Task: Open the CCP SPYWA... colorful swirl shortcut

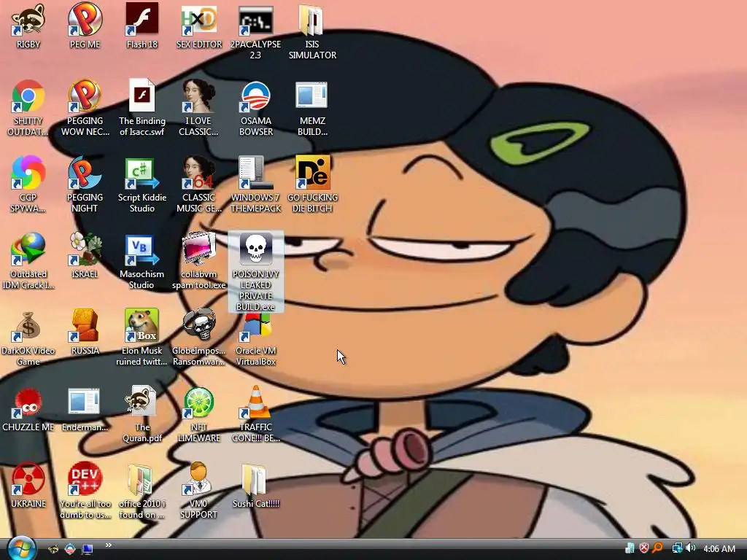Action: click(x=28, y=173)
